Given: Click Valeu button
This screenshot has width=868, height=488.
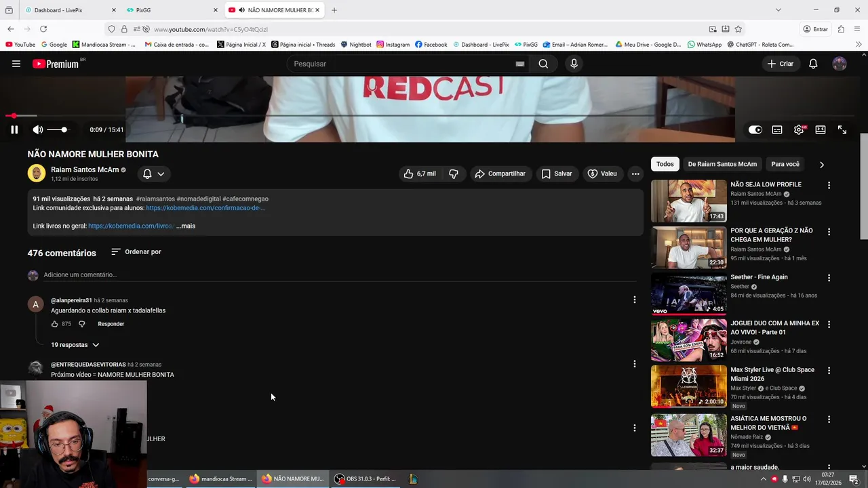Looking at the screenshot, I should pos(602,174).
